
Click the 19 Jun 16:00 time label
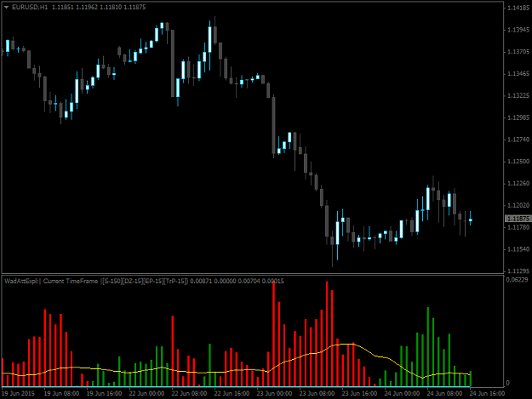coord(104,394)
